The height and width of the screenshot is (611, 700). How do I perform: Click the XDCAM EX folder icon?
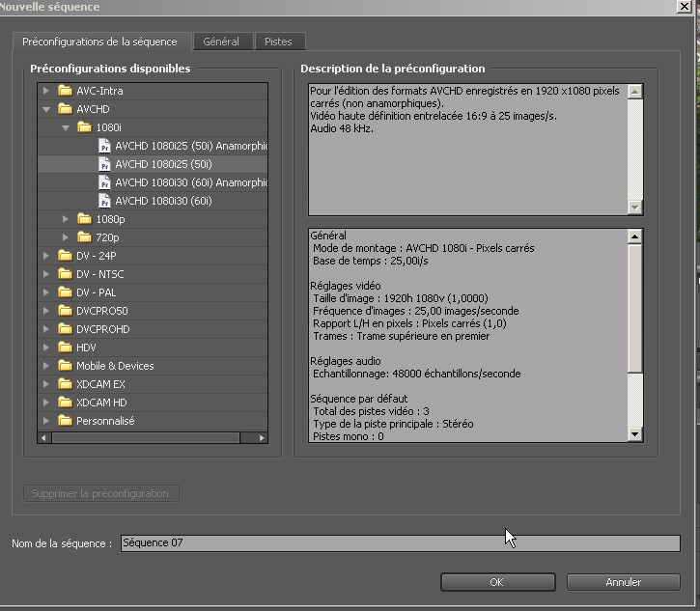(x=66, y=384)
